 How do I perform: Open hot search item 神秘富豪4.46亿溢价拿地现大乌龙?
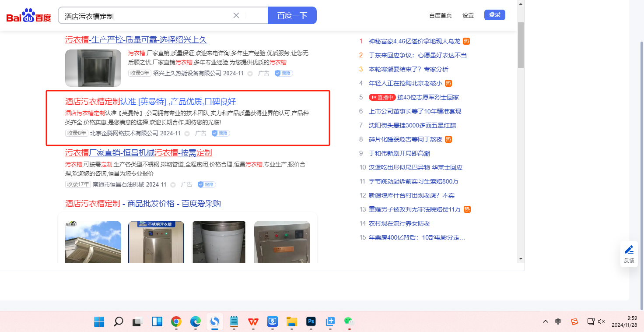pyautogui.click(x=414, y=41)
